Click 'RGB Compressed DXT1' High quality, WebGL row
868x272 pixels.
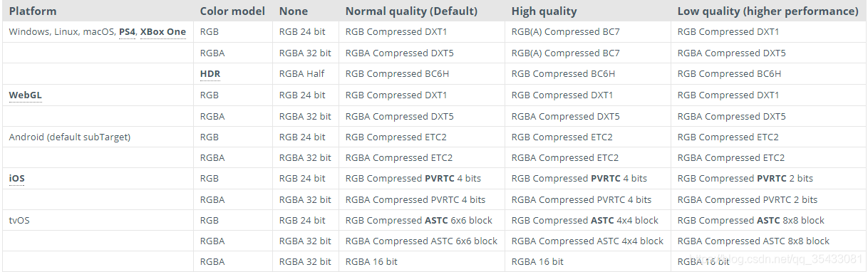click(x=562, y=95)
